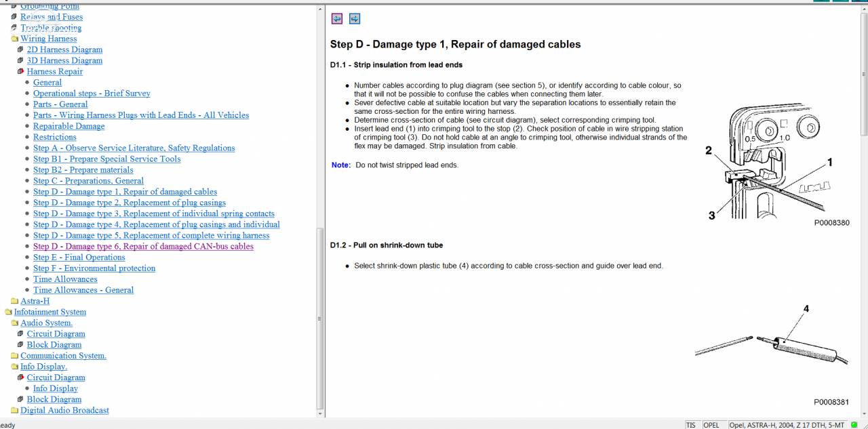868x429 pixels.
Task: Open Step E - Final Operations
Action: point(79,257)
